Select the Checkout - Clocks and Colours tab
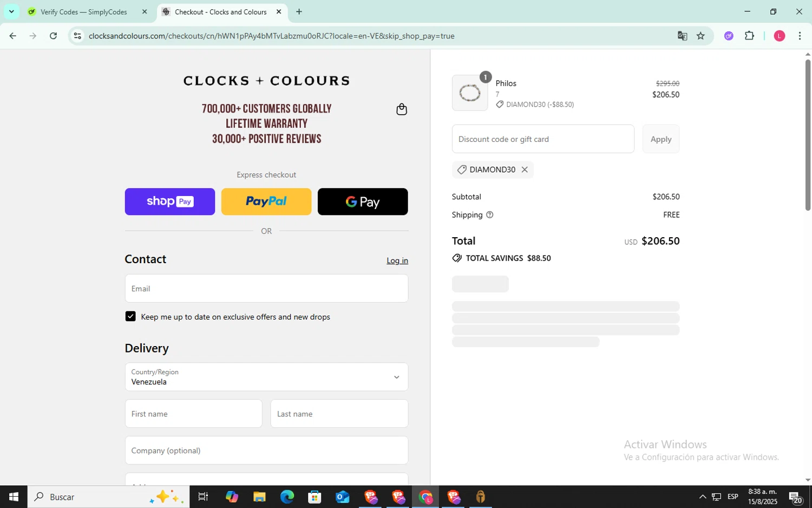The width and height of the screenshot is (812, 508). click(x=221, y=11)
